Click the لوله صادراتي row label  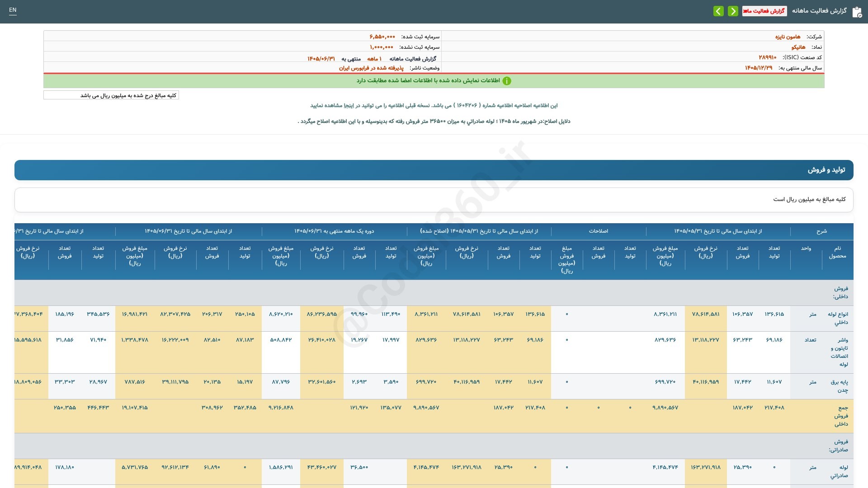click(x=839, y=471)
